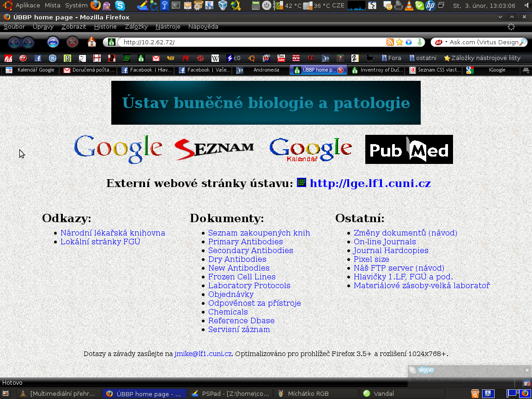Screen dimensions: 532x399
Task: Switch to PSPad window in the taskbar
Action: coord(230,394)
